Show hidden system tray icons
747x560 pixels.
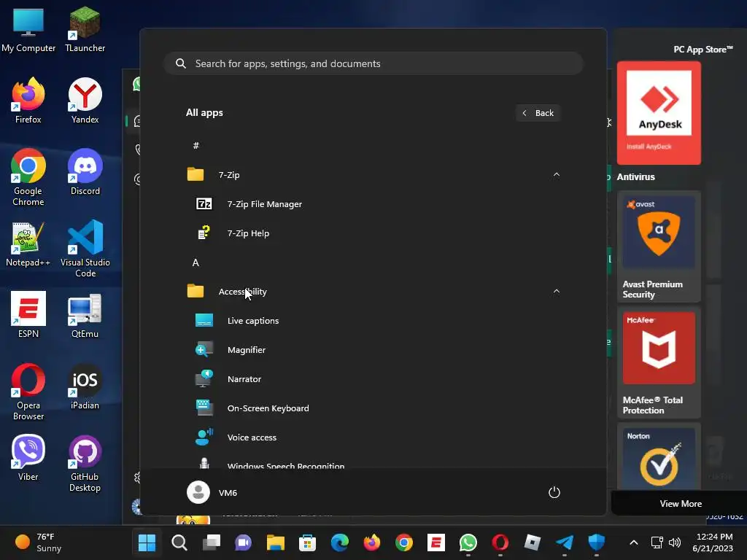634,542
